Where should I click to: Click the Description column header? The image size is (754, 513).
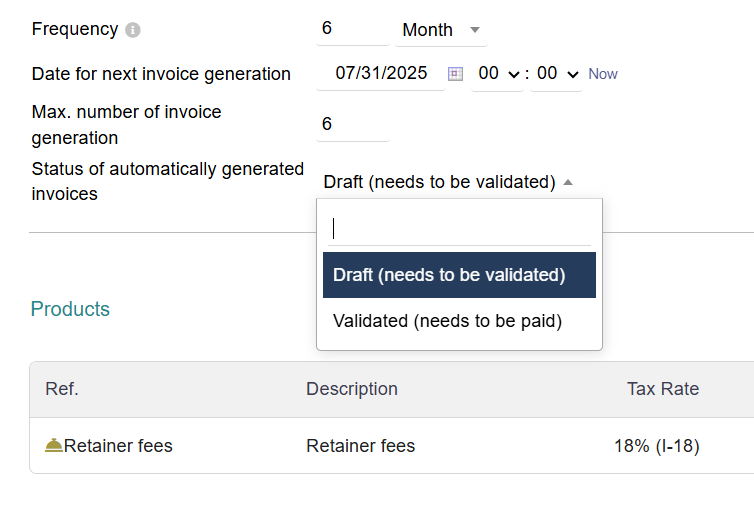pos(352,389)
